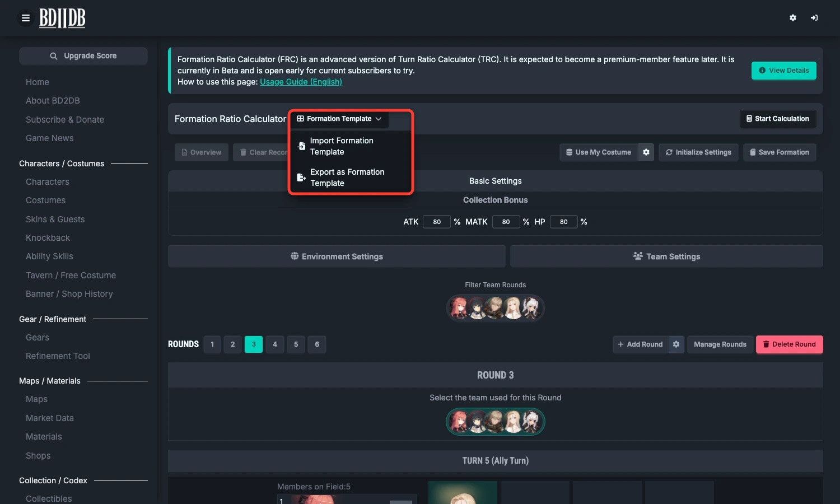Click the Start Calculation button

[778, 119]
